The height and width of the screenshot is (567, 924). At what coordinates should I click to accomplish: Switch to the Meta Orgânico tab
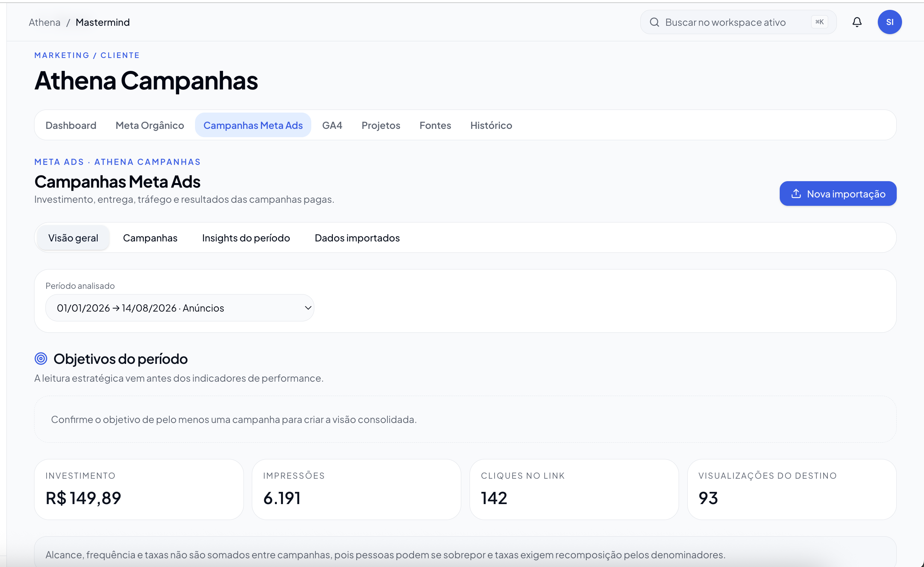(150, 125)
